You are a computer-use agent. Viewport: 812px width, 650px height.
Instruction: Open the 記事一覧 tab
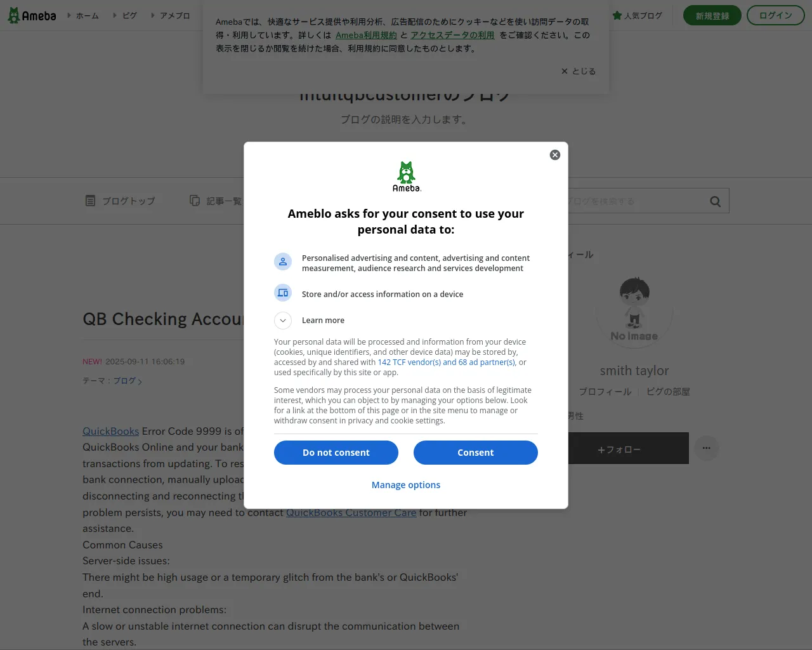coord(216,201)
